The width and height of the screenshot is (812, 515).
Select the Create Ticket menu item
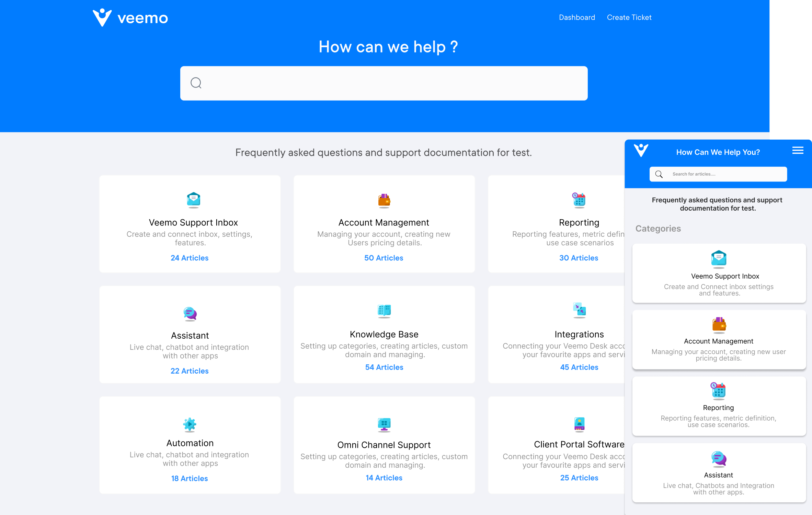pyautogui.click(x=629, y=17)
